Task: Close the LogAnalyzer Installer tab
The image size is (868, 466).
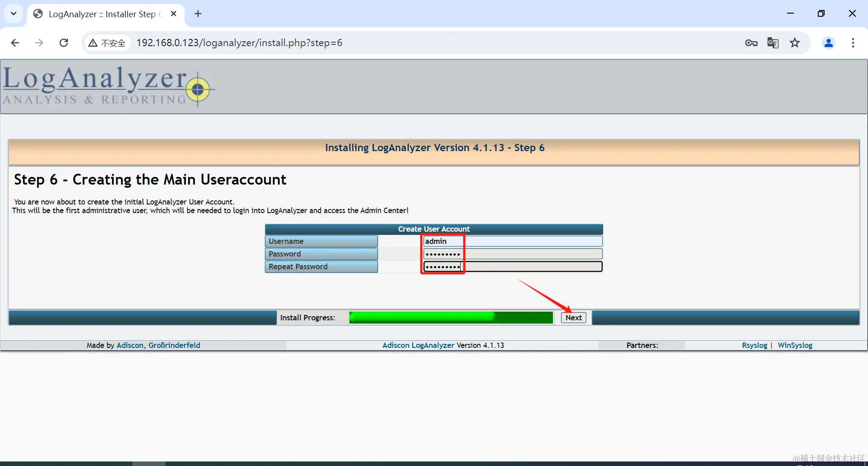Action: [174, 14]
